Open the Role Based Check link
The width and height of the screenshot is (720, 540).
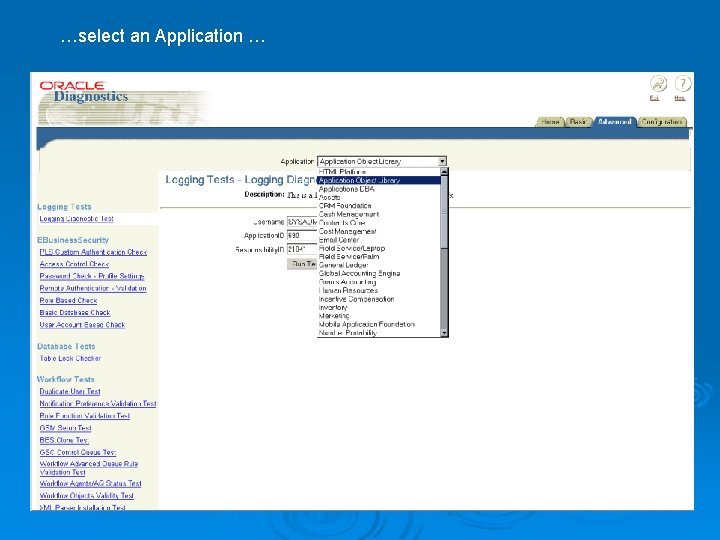68,300
